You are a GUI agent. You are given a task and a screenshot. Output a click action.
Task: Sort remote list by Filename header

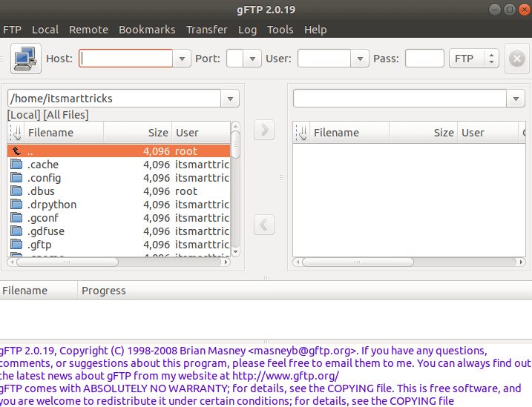click(x=349, y=133)
